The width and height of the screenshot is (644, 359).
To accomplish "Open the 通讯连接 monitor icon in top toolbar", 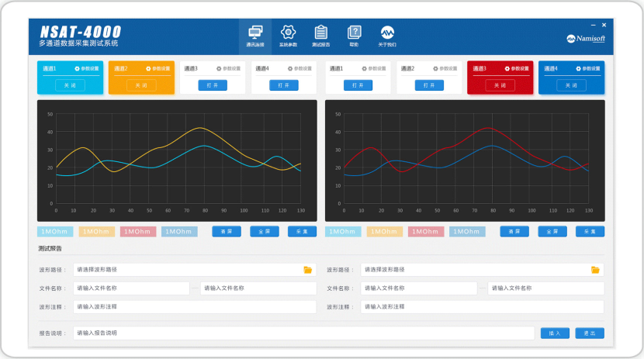I will pos(254,34).
